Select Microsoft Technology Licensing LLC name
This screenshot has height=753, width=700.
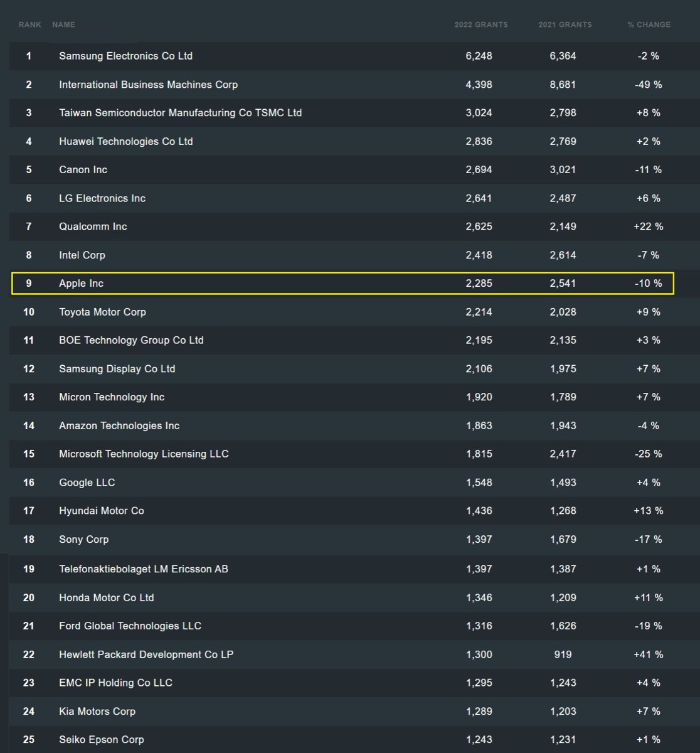(x=144, y=454)
